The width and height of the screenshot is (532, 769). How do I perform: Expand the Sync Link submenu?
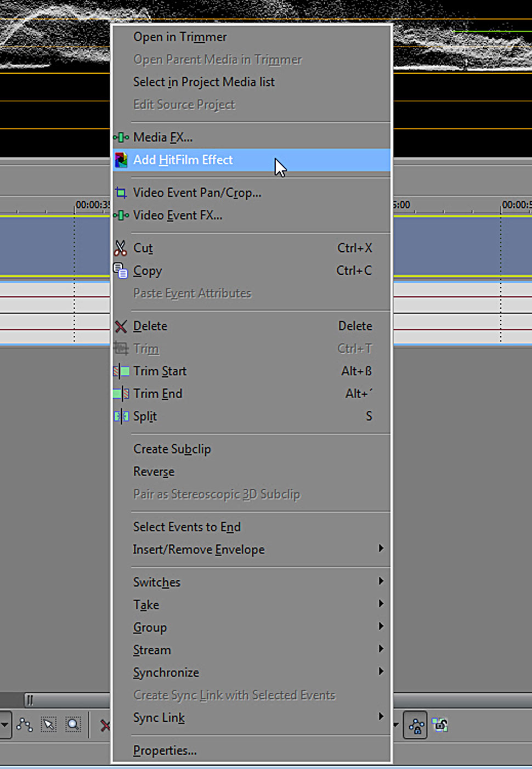[x=381, y=717]
